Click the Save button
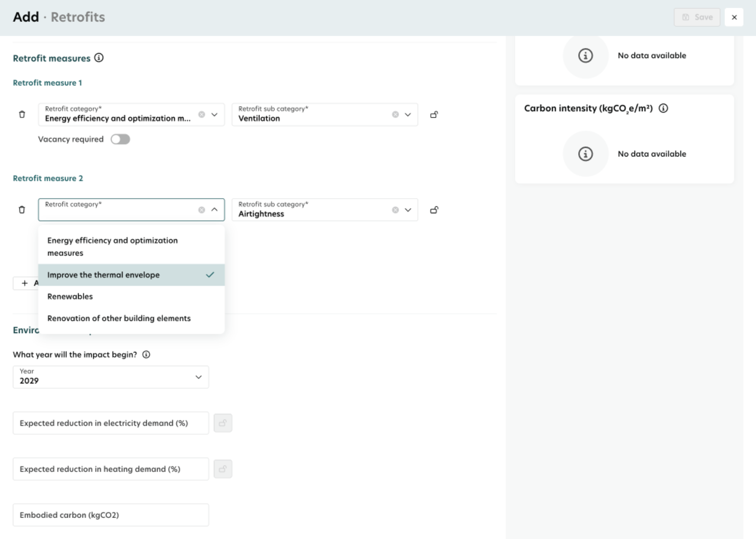This screenshot has width=756, height=539. coord(697,17)
